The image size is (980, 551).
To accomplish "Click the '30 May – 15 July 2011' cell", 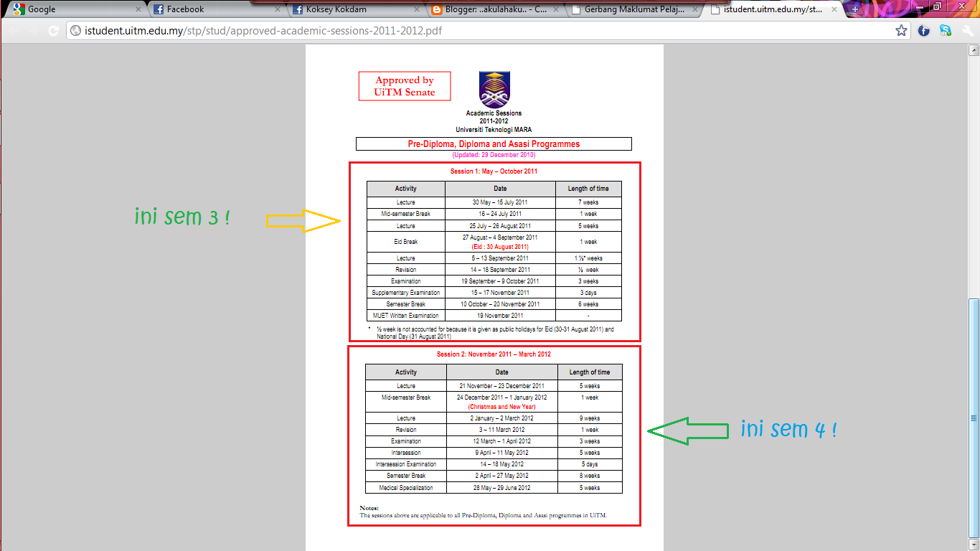I will (500, 202).
